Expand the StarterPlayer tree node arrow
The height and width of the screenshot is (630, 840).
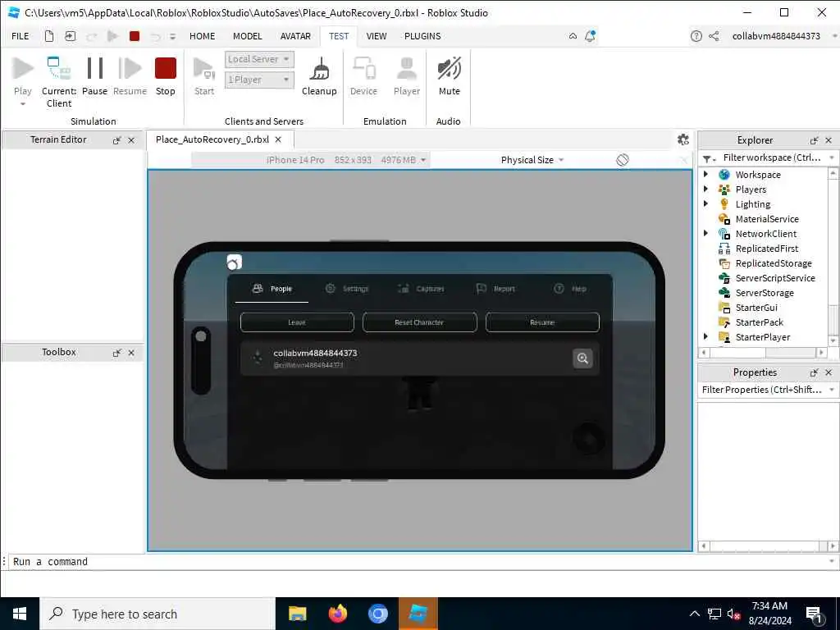pos(705,336)
